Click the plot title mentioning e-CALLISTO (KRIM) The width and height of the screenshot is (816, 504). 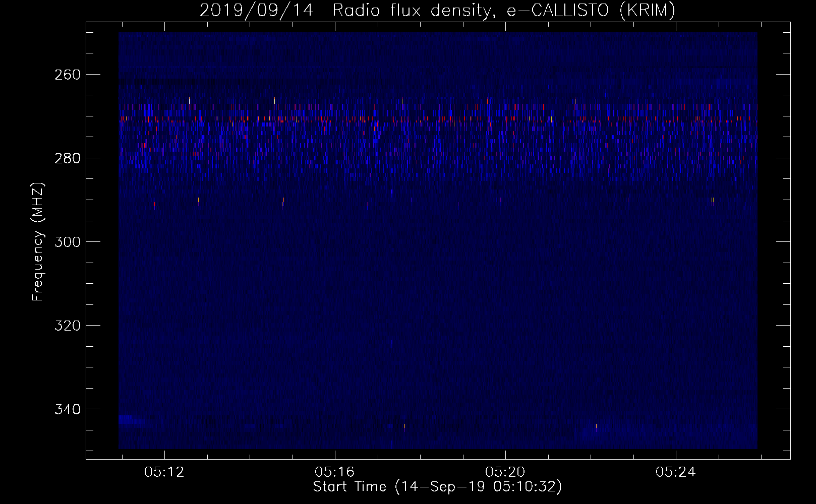tap(437, 11)
